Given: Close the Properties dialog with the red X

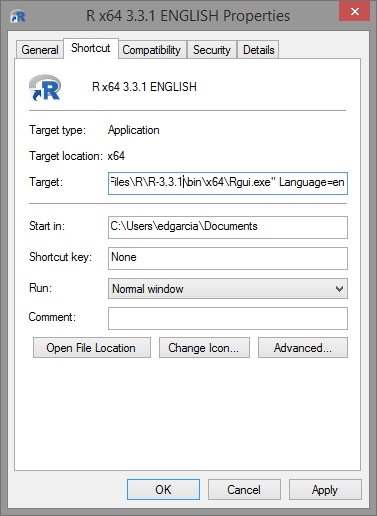Looking at the screenshot, I should 354,12.
